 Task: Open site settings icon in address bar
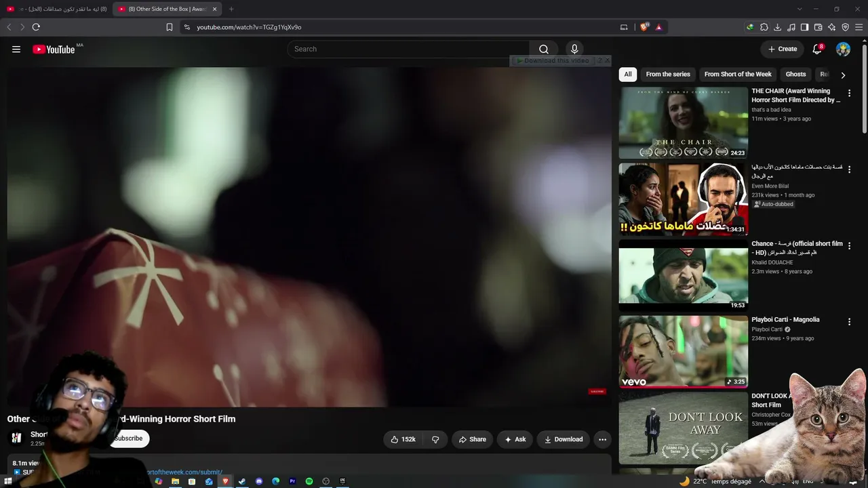(186, 27)
